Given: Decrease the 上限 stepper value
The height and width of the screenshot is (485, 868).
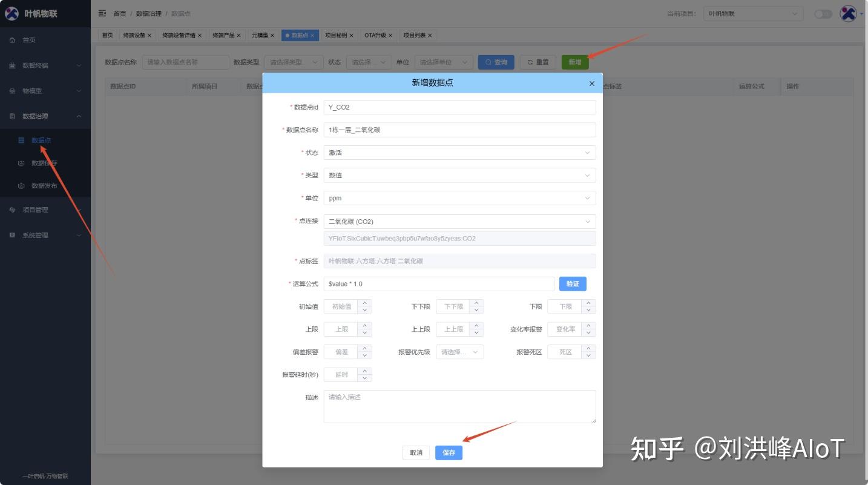Looking at the screenshot, I should [x=364, y=333].
